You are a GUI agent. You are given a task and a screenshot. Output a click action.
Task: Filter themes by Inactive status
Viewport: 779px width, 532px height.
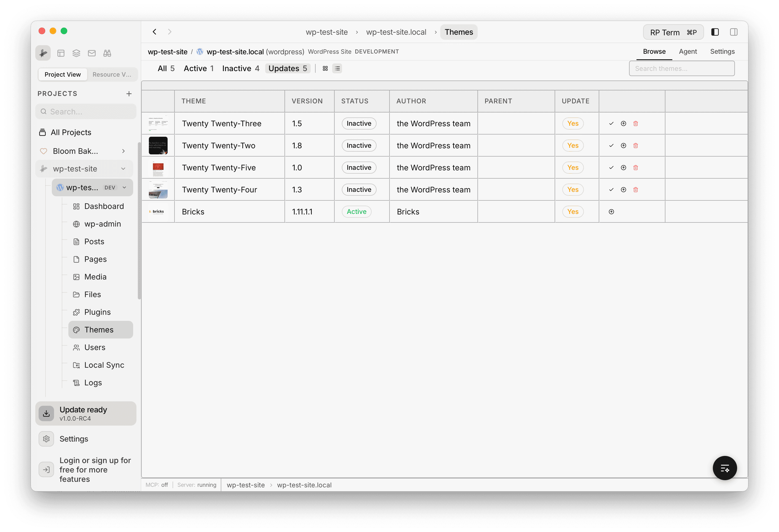[x=241, y=68]
